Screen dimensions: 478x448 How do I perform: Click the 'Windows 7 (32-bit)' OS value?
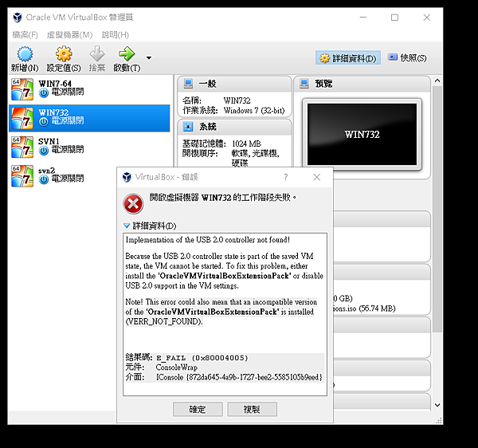pos(254,110)
